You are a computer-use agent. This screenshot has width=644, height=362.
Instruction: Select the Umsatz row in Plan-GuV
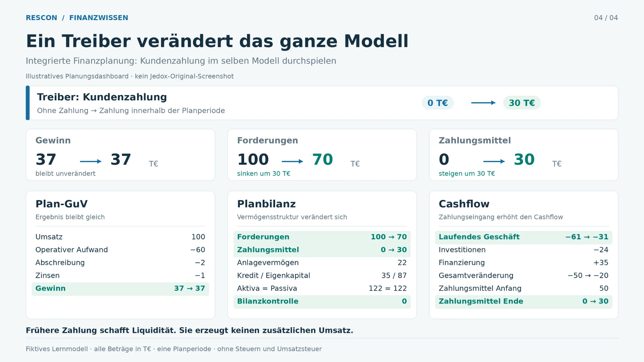(x=120, y=237)
